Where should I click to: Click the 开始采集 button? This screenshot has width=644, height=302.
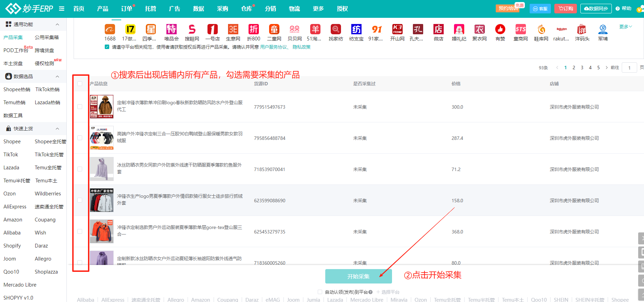358,276
